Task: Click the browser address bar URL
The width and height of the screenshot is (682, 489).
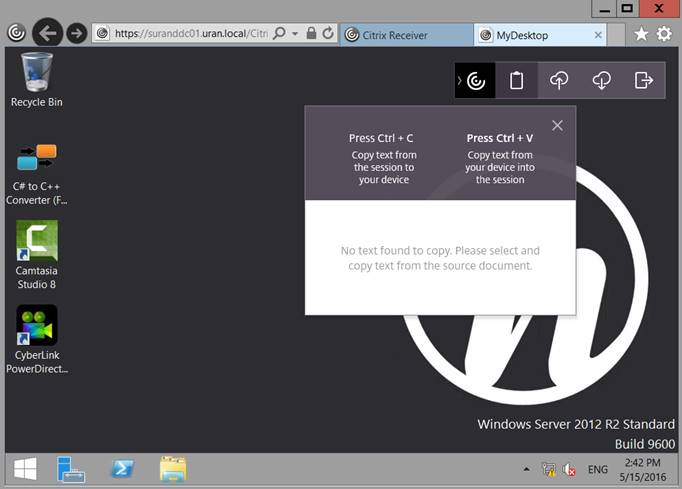Action: [x=191, y=33]
